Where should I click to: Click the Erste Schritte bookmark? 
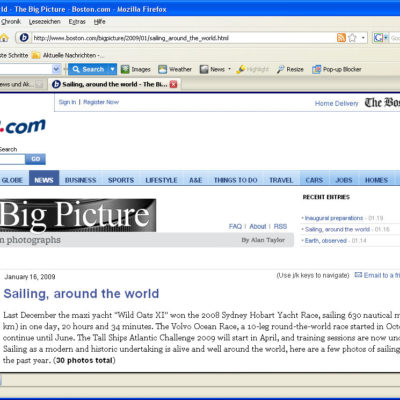click(14, 55)
